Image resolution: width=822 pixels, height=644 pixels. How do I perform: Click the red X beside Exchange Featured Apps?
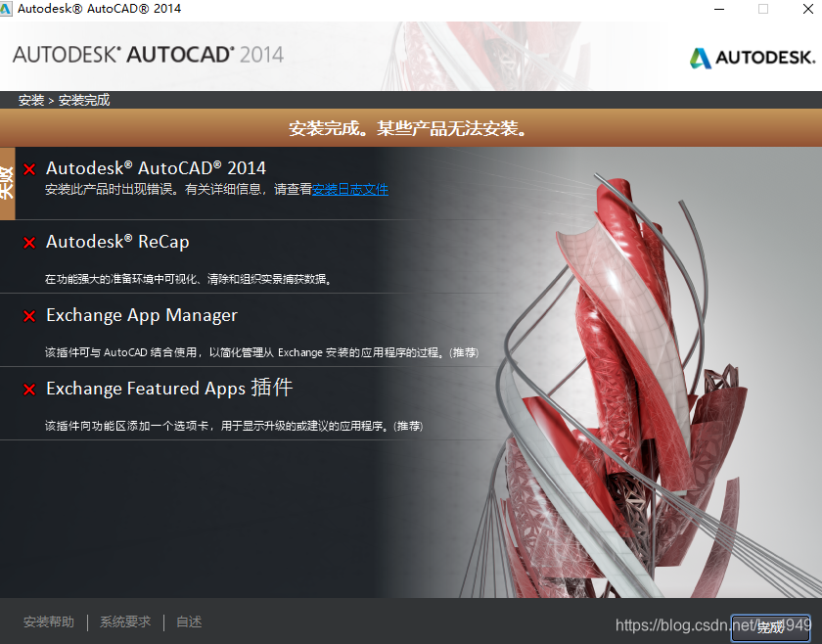point(29,390)
